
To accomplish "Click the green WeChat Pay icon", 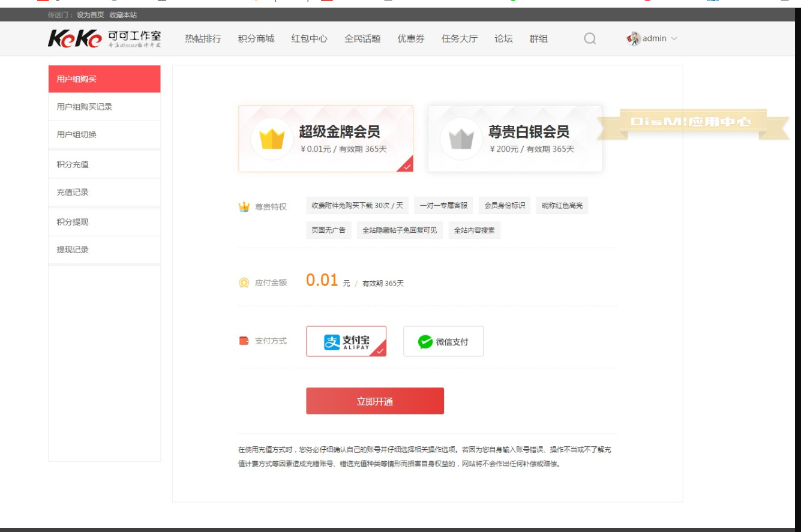I will click(x=425, y=342).
